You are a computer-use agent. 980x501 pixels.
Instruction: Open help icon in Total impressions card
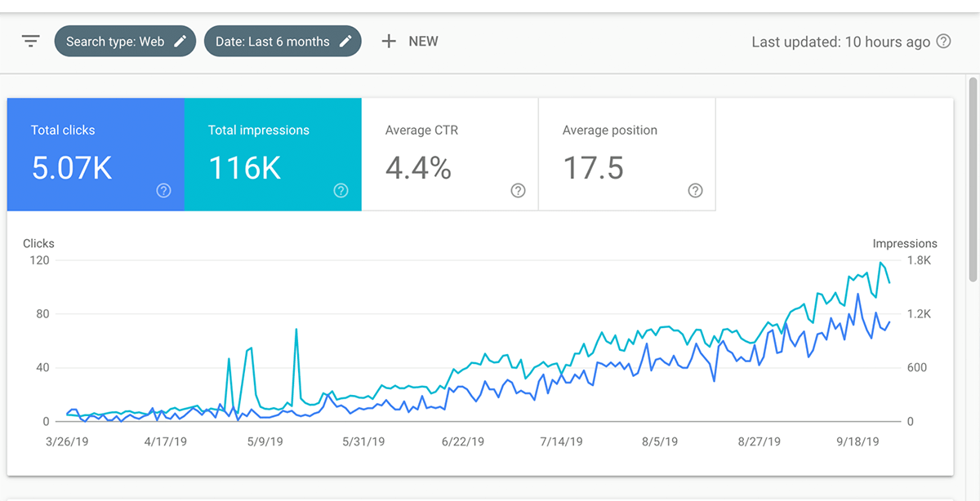[x=341, y=190]
